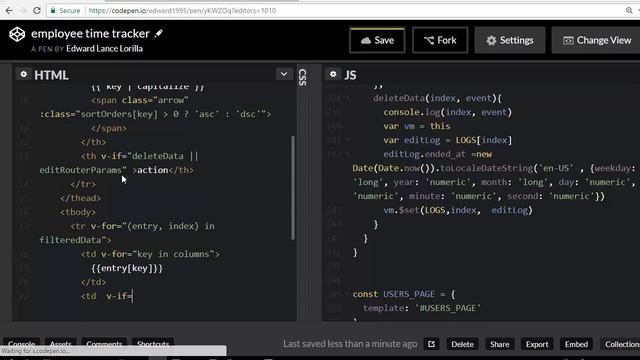640x360 pixels.
Task: Place cursor after 'v-if=' in HTML
Action: [x=133, y=296]
